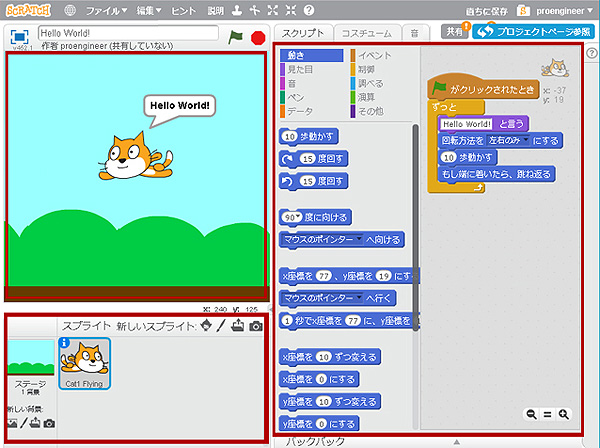Viewport: 600px width, 448px height.
Task: Open block help question-mark tool
Action: click(308, 10)
